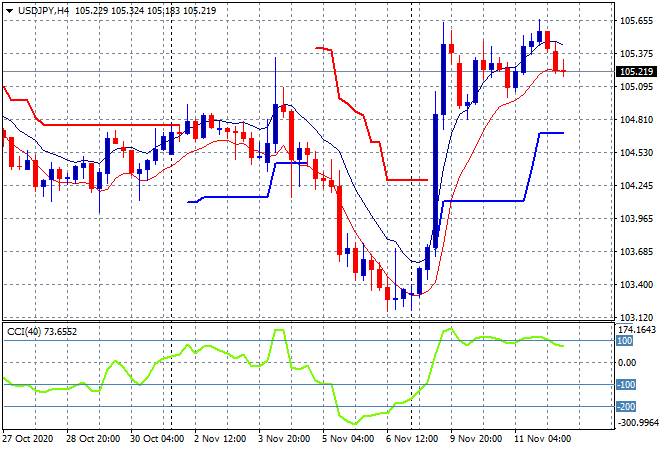Click the 9 Nov 20:00 time label
Image resolution: width=660 pixels, height=450 pixels.
click(476, 439)
